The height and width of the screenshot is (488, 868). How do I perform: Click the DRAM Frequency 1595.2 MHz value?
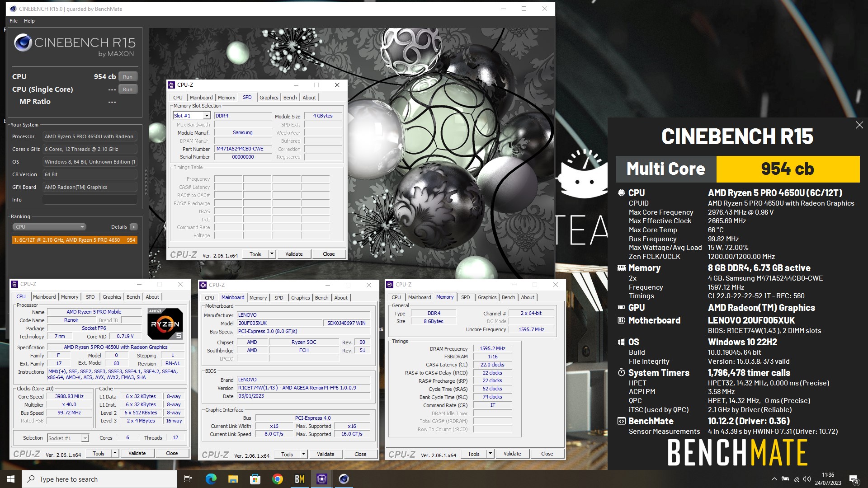[492, 349]
